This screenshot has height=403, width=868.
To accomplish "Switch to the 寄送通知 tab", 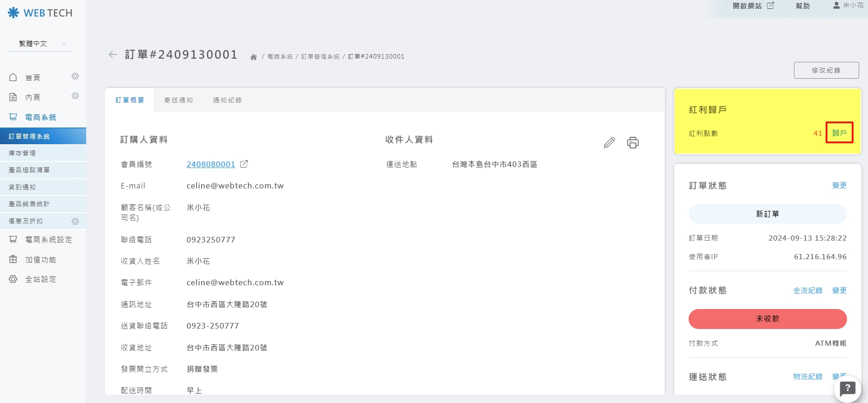I will [x=178, y=100].
